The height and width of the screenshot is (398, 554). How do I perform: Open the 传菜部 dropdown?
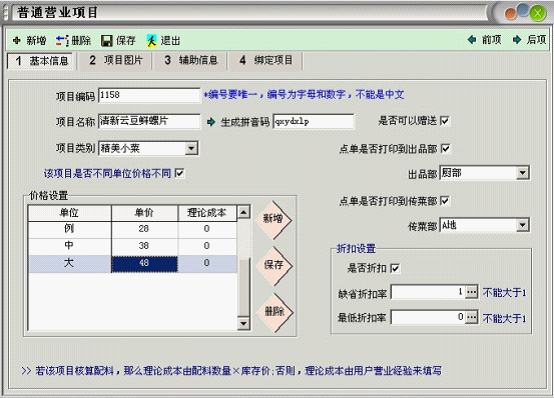522,225
